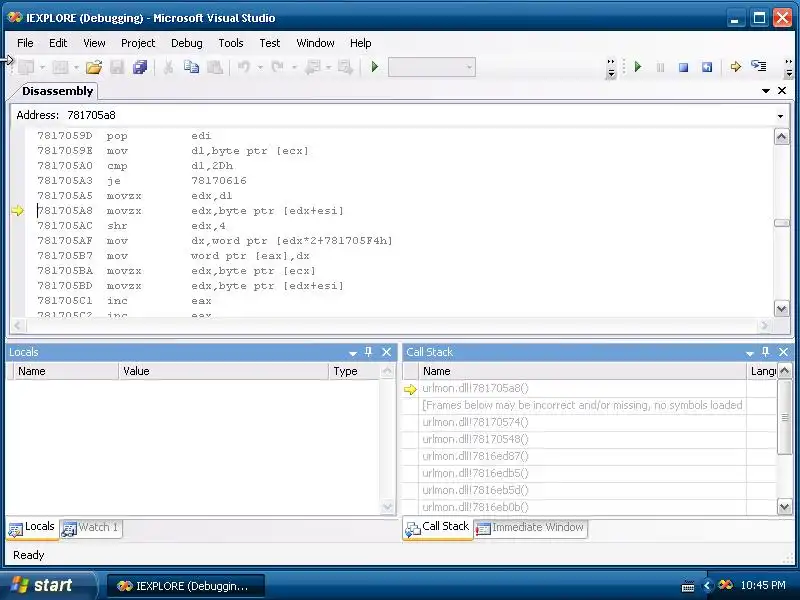This screenshot has width=800, height=600.
Task: Open the Edit menu
Action: [x=58, y=43]
